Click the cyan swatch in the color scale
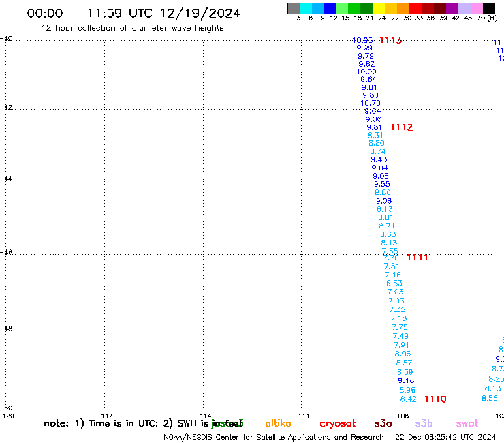This screenshot has width=504, height=443. pos(306,8)
